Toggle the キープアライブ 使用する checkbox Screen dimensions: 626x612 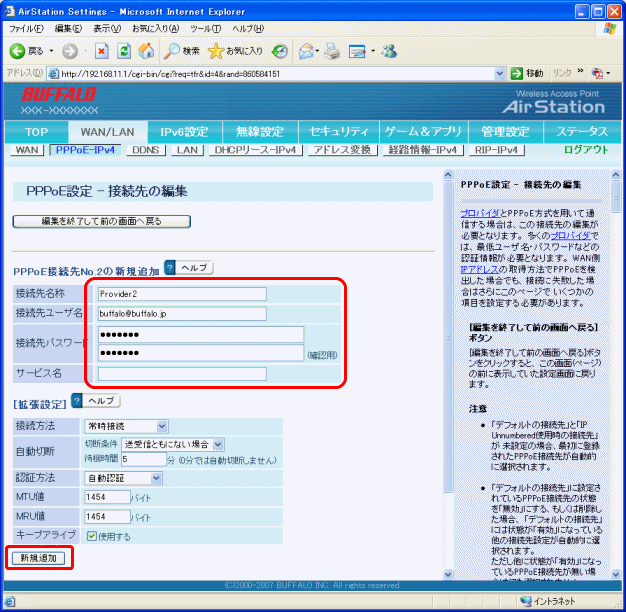(x=93, y=536)
